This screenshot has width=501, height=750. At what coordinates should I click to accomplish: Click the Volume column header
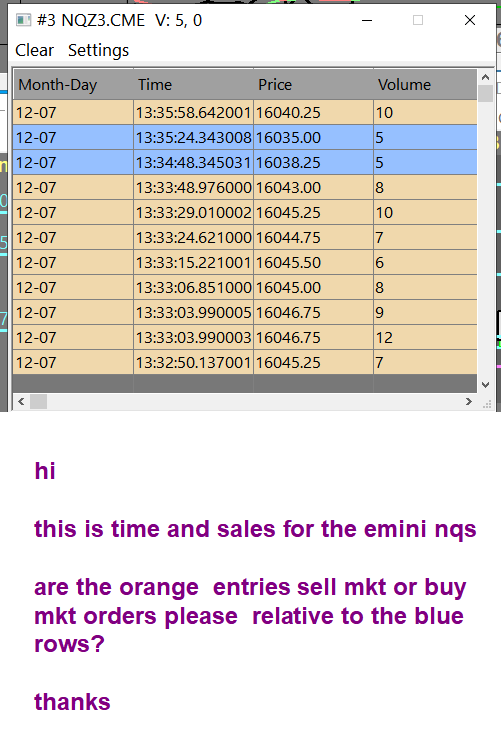[425, 85]
